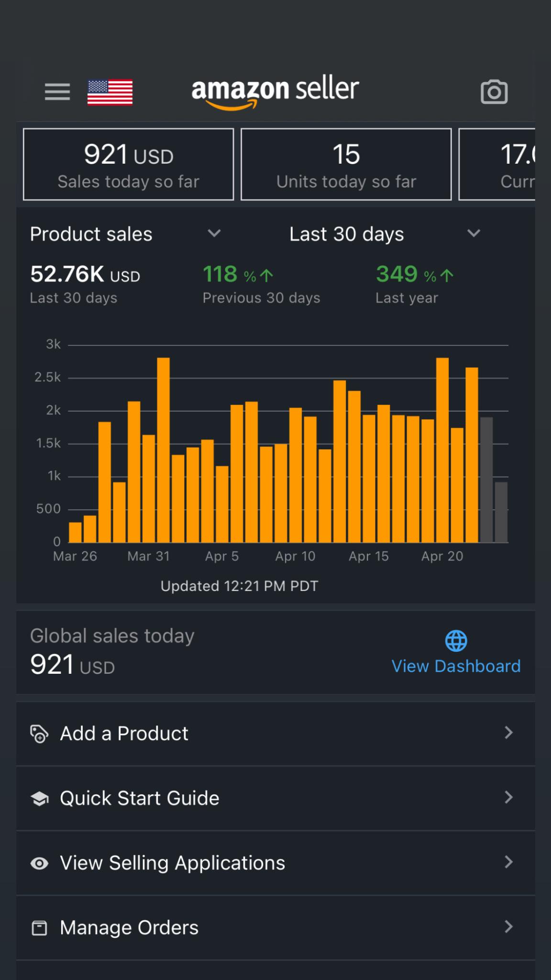Tap the amazon seller logo
The width and height of the screenshot is (551, 980).
click(275, 91)
